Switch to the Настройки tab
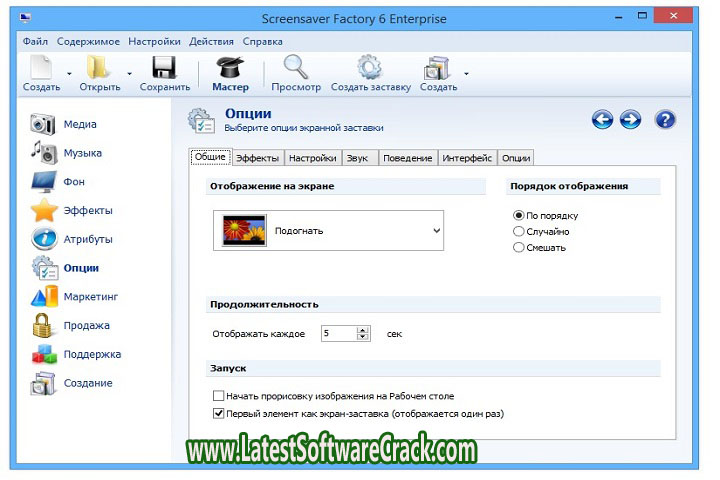This screenshot has height=480, width=720. click(x=313, y=158)
